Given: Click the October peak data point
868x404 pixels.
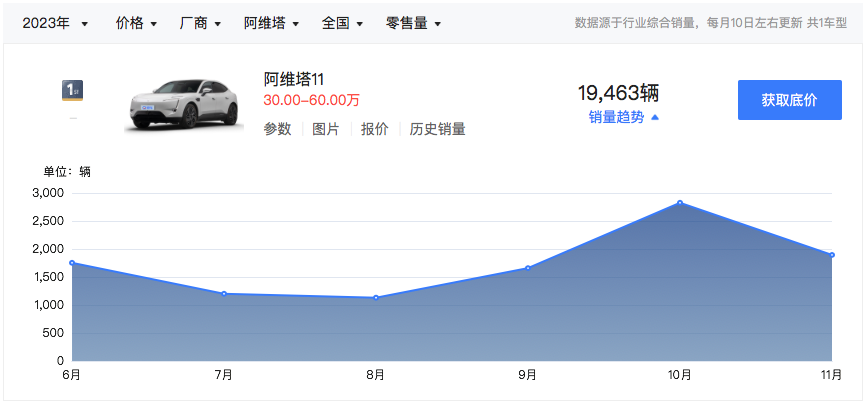Looking at the screenshot, I should [680, 203].
